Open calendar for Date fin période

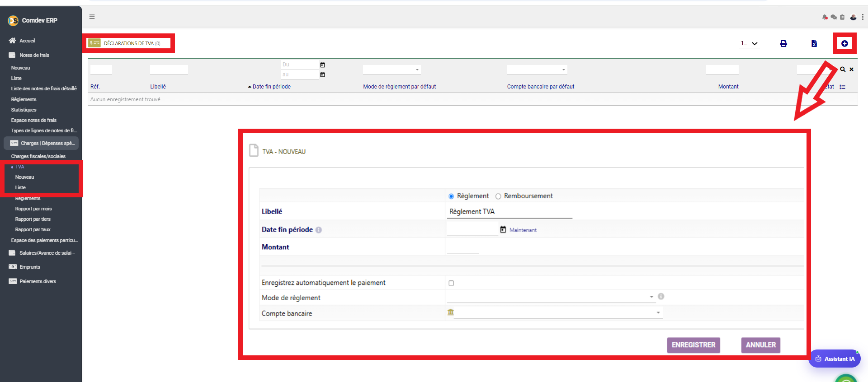503,229
